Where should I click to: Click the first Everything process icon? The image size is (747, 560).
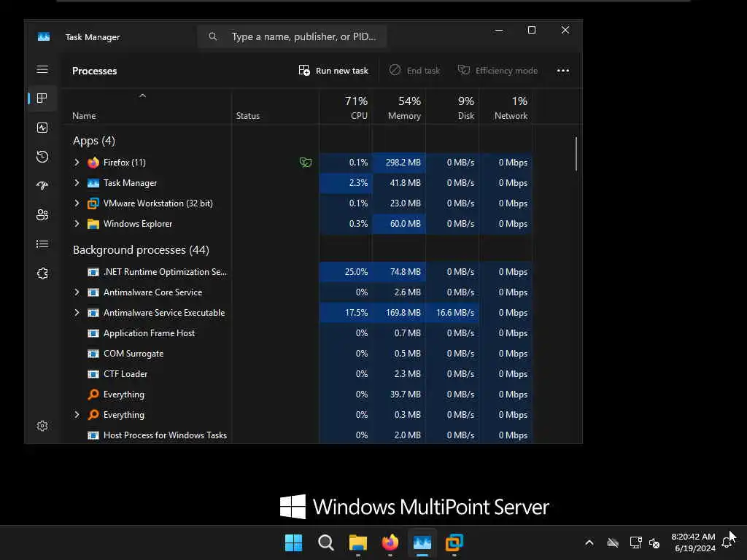pyautogui.click(x=93, y=394)
